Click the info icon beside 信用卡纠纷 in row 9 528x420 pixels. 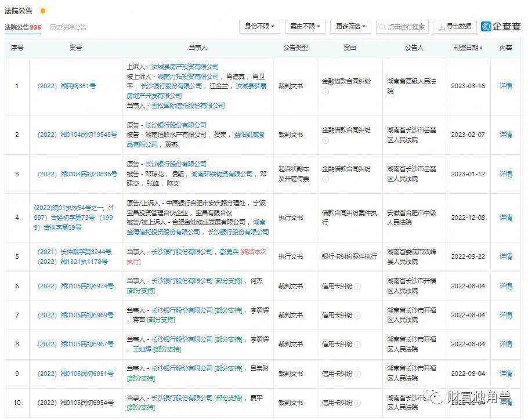[357, 374]
